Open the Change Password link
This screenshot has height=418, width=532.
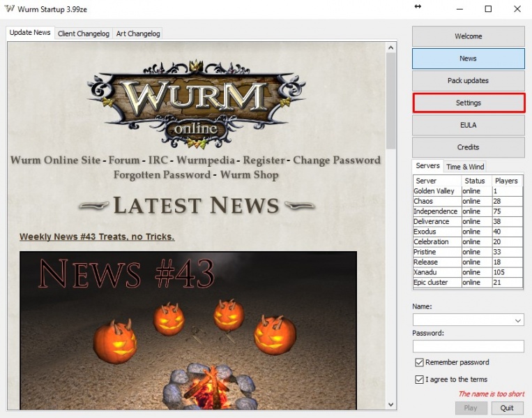click(x=337, y=161)
